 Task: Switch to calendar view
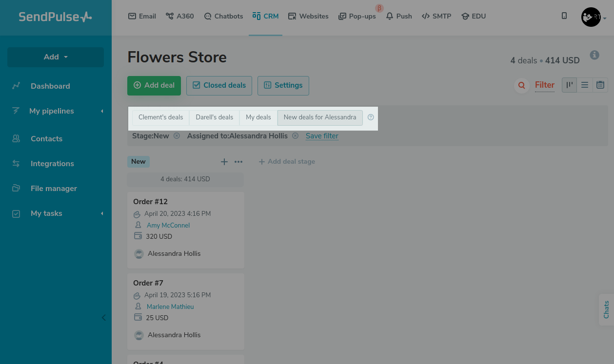[600, 85]
